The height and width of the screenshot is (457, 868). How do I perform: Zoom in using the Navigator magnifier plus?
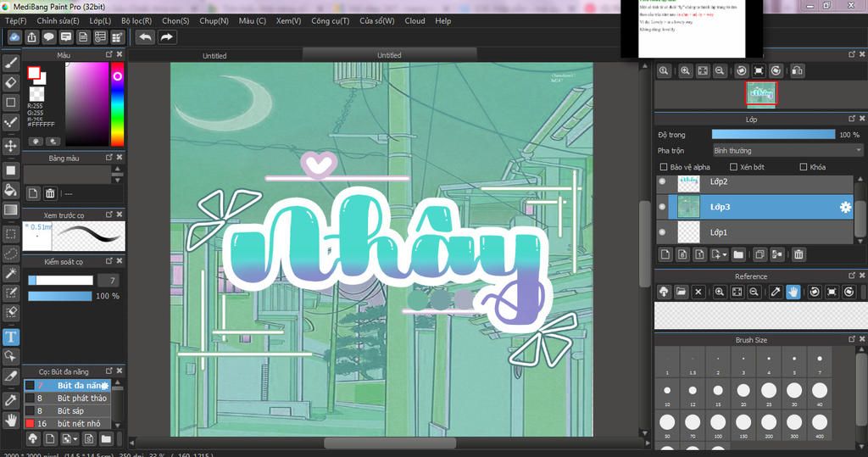(685, 71)
